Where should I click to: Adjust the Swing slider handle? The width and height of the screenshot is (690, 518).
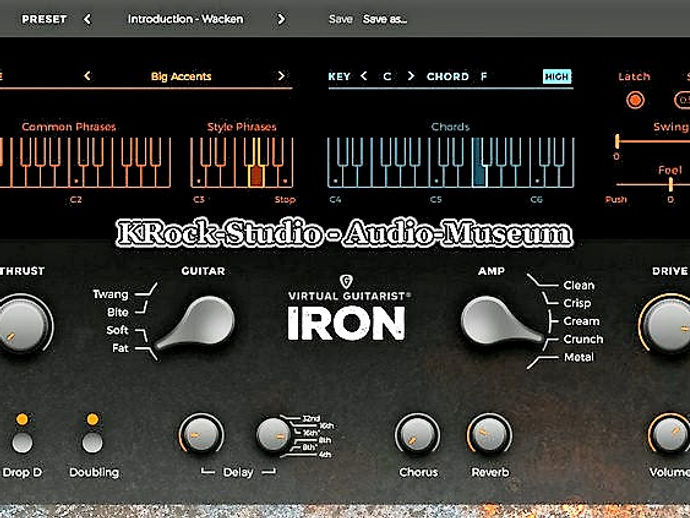click(x=617, y=141)
